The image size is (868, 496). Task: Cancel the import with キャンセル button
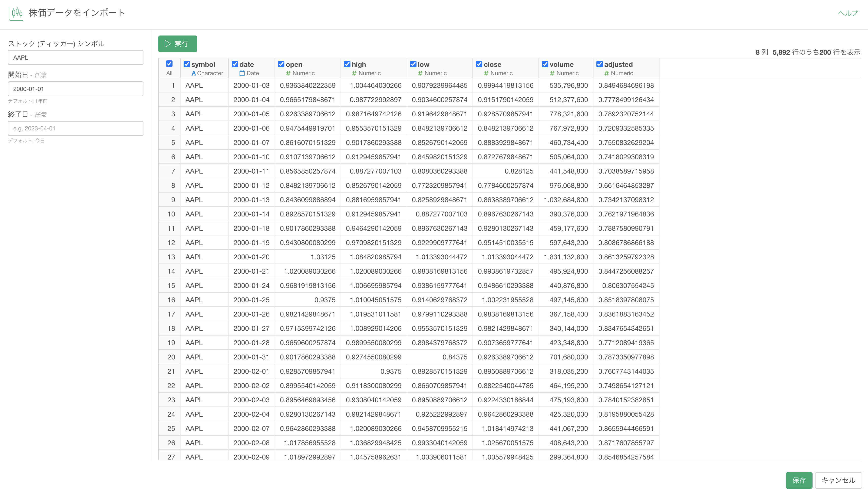pos(838,480)
